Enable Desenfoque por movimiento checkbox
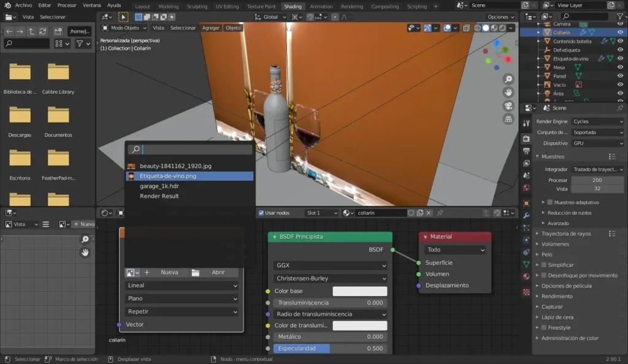 pos(544,275)
